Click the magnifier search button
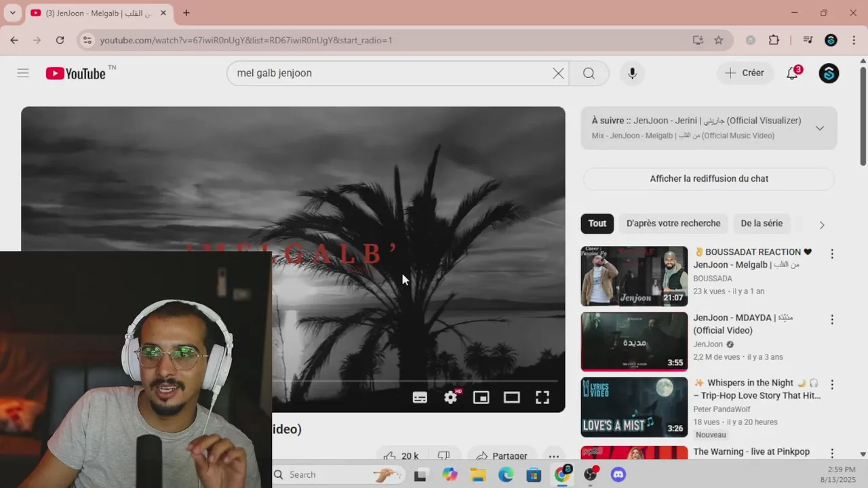Screen dimensions: 868x488 (589, 73)
